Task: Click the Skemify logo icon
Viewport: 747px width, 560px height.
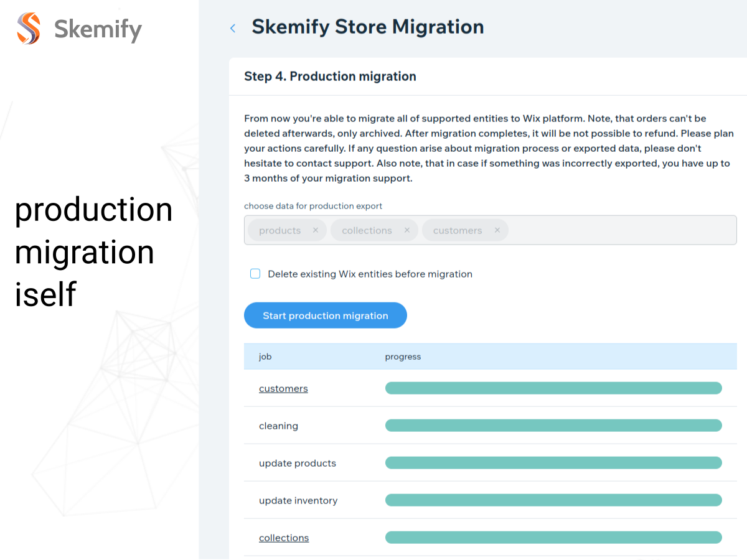Action: tap(29, 29)
